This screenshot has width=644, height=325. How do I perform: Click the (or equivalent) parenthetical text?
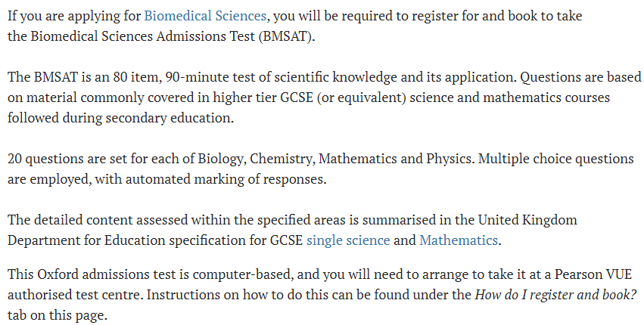pyautogui.click(x=362, y=97)
